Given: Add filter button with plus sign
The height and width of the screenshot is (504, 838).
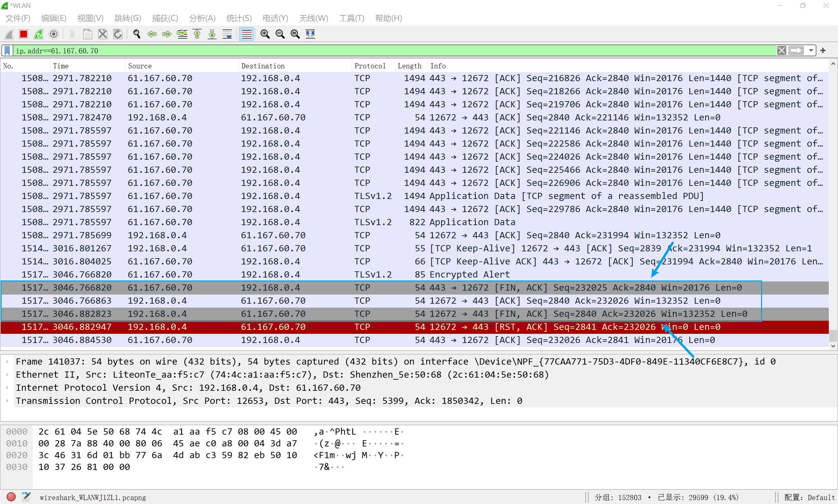Looking at the screenshot, I should point(823,51).
